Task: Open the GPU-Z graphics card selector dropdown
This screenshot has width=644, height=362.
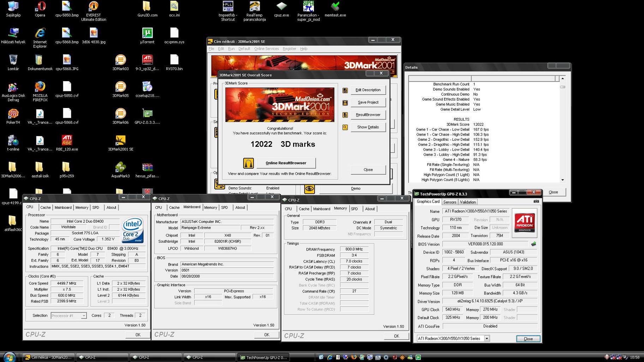Action: tap(487, 338)
